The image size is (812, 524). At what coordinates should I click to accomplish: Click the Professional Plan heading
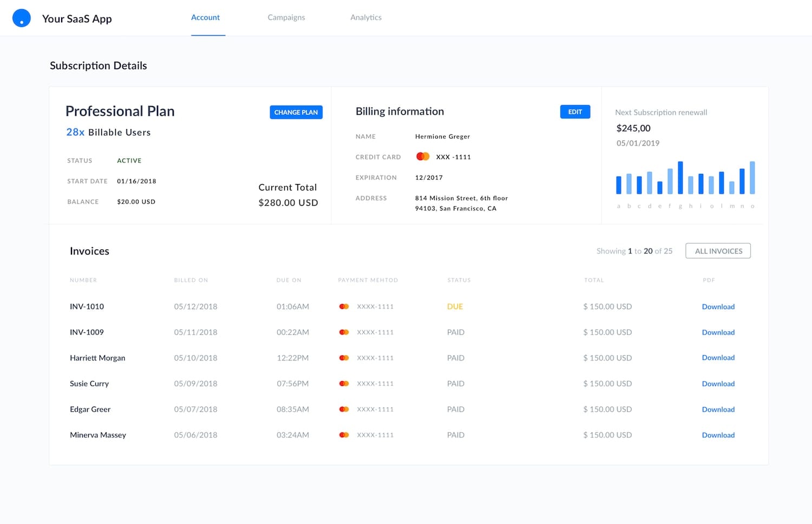(x=120, y=111)
